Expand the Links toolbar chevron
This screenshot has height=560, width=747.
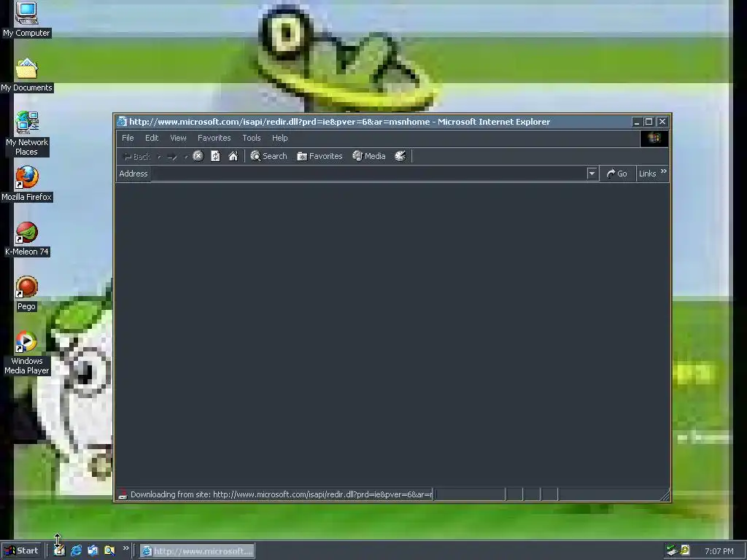664,171
